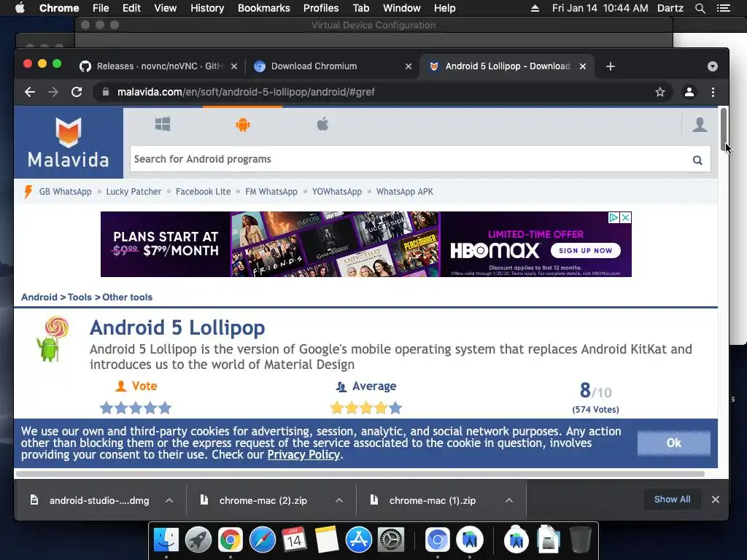Select the Android platform icon

point(242,125)
